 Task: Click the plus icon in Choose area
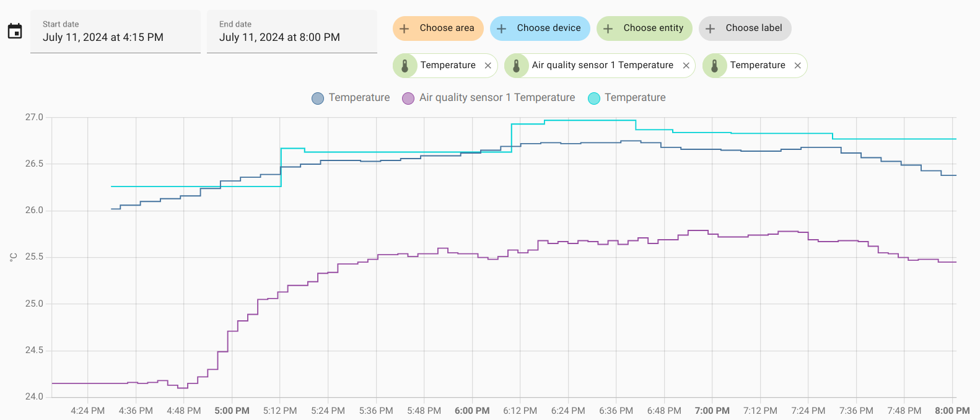point(405,28)
